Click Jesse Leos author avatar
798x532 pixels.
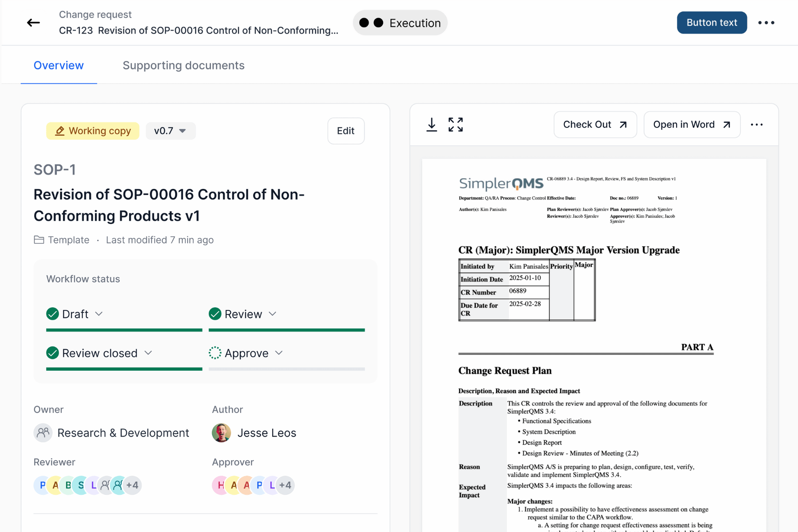click(x=221, y=433)
